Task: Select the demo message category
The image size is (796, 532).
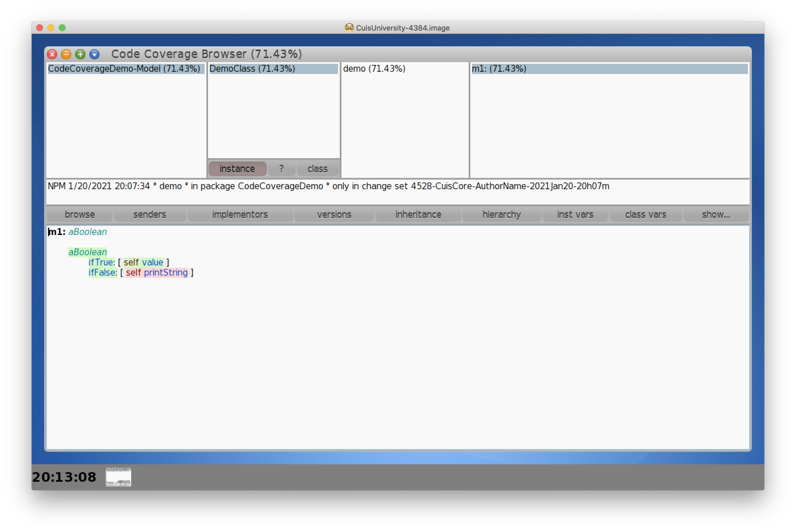Action: point(374,69)
